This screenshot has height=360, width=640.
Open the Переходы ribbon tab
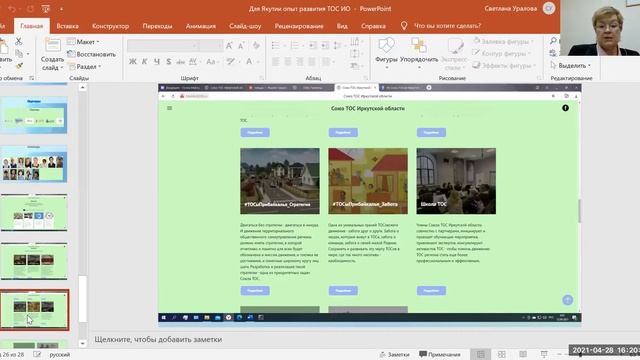(x=157, y=26)
